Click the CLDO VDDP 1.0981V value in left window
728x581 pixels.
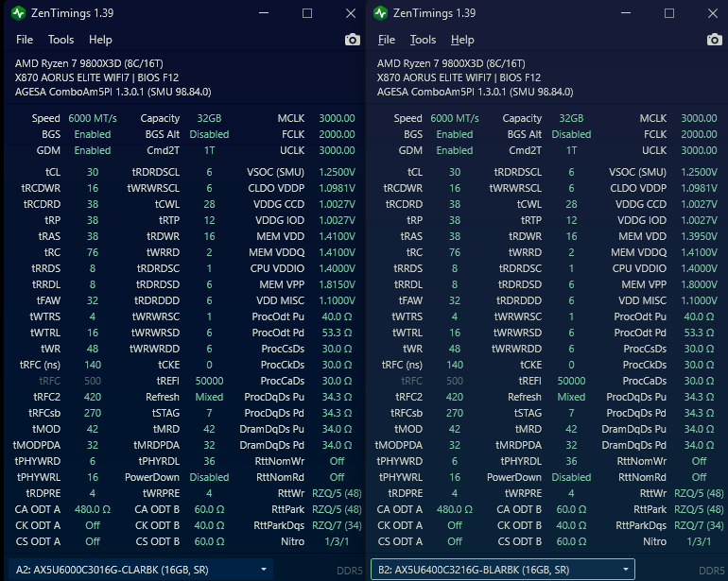click(337, 188)
